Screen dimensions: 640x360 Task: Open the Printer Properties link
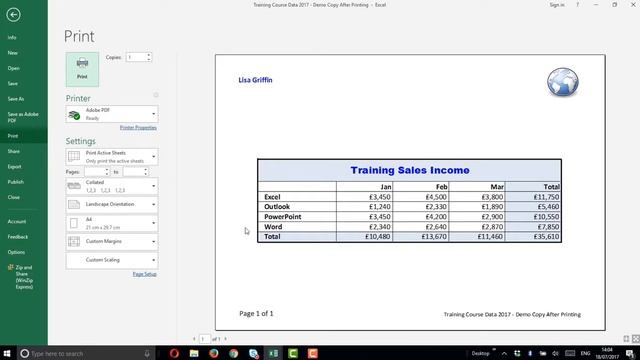point(138,128)
